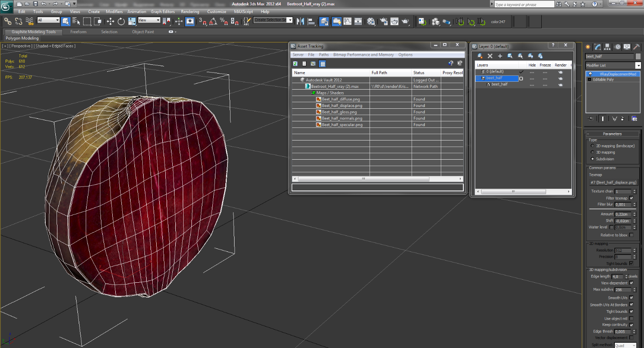Click Texmap button #7 Beet_half_displace.png
This screenshot has height=348, width=644.
(x=614, y=183)
